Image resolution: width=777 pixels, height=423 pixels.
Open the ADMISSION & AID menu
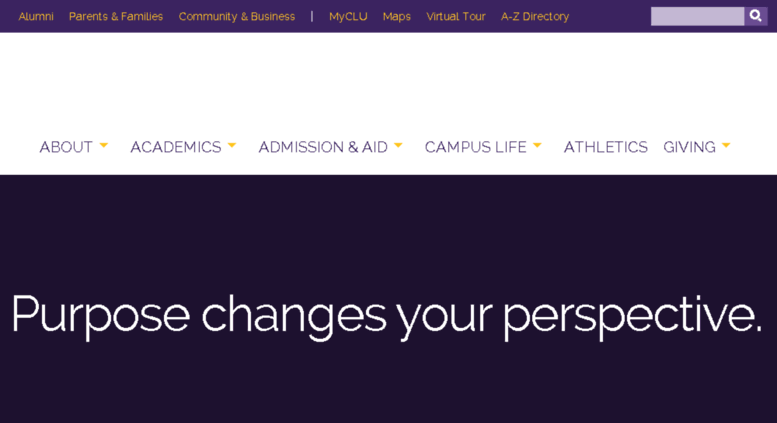[323, 147]
